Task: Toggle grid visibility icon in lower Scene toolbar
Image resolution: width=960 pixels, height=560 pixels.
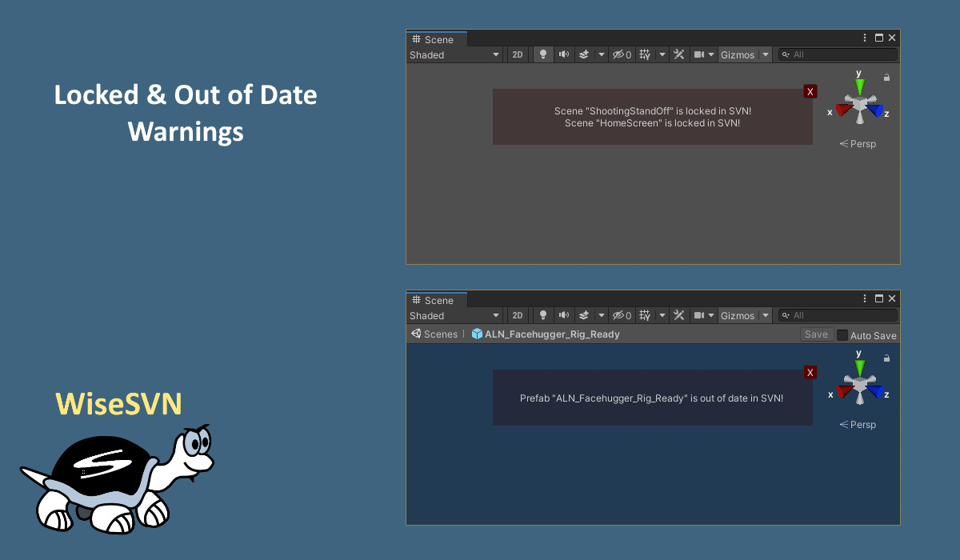Action: tap(645, 315)
